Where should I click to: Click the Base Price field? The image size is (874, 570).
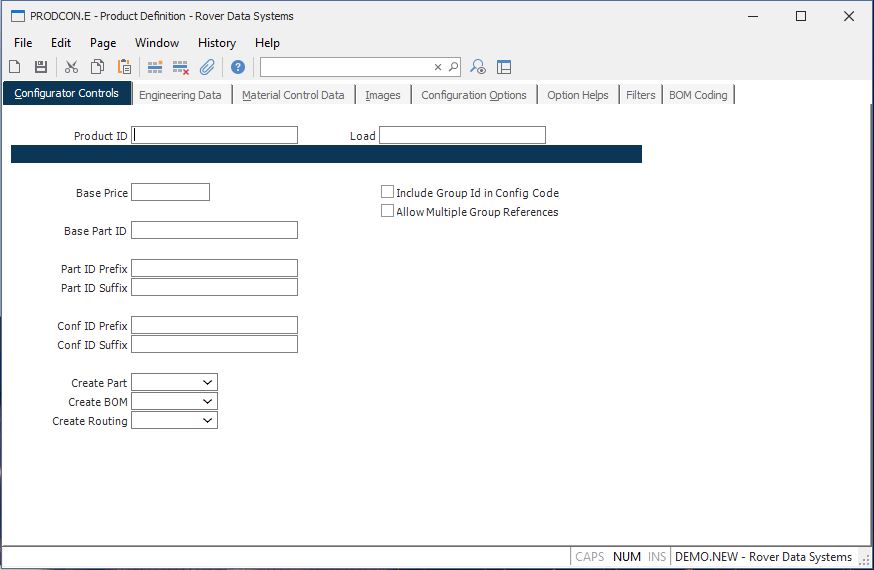(170, 192)
